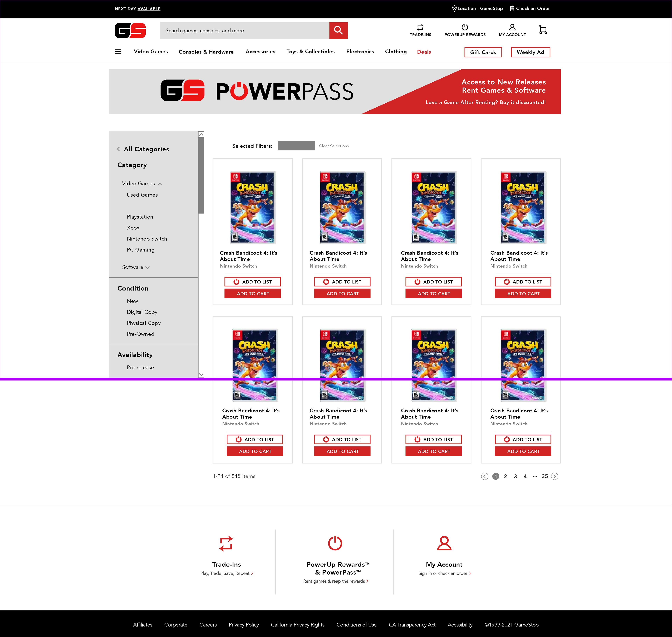The image size is (672, 637).
Task: Click the PowerPass banner
Action: [335, 92]
